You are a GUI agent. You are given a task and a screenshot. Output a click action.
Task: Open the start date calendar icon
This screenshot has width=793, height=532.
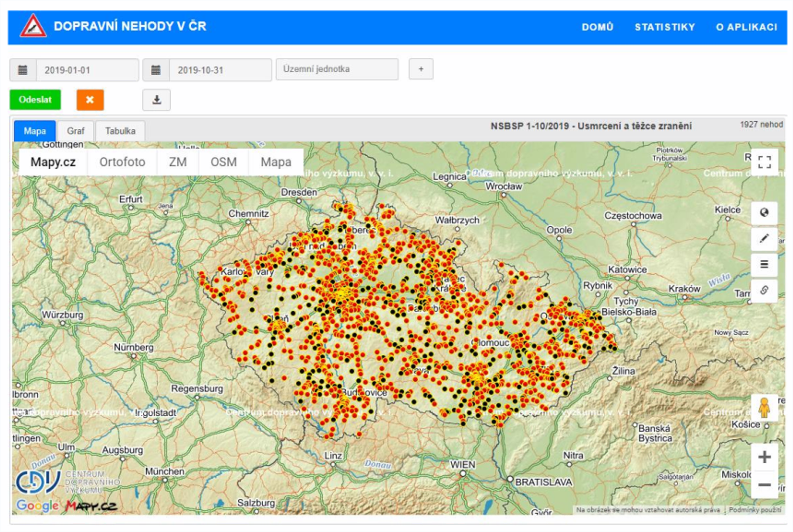click(x=23, y=70)
